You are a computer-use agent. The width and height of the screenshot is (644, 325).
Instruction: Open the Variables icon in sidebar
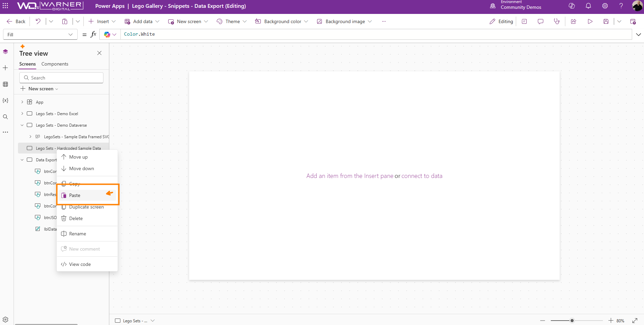click(5, 101)
